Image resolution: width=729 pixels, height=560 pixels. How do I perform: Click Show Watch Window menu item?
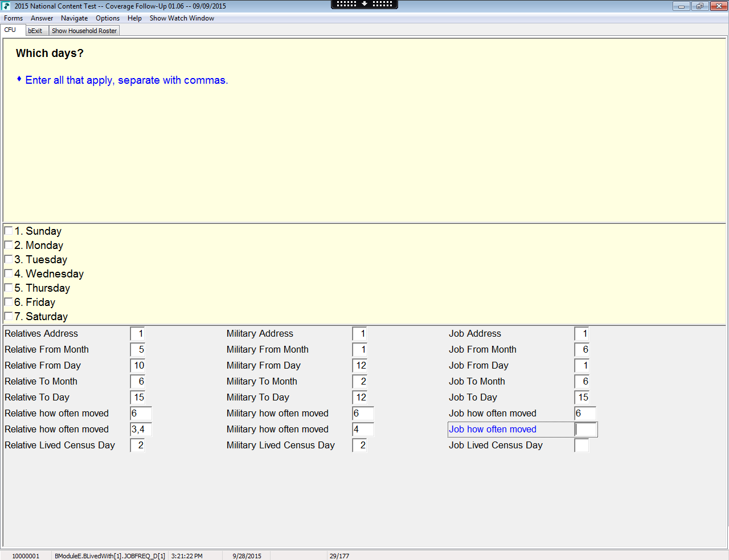coord(182,18)
